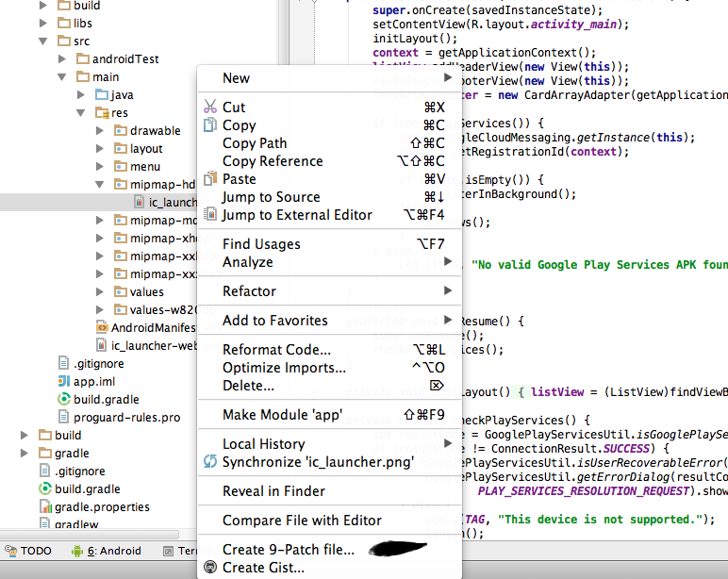The image size is (728, 579).
Task: Collapse the res folder
Action: (81, 113)
